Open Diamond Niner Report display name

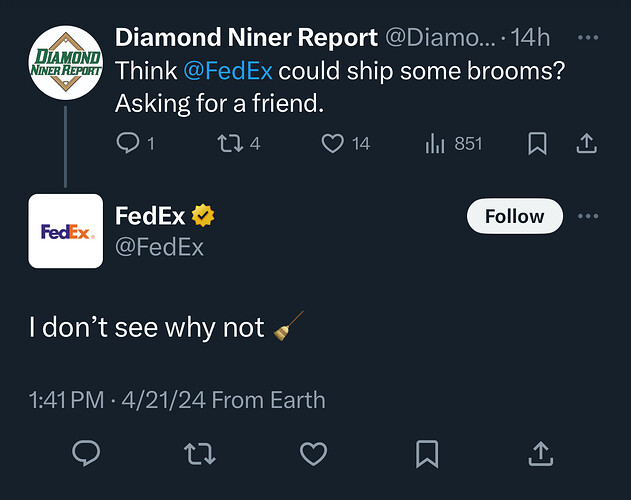click(x=246, y=37)
